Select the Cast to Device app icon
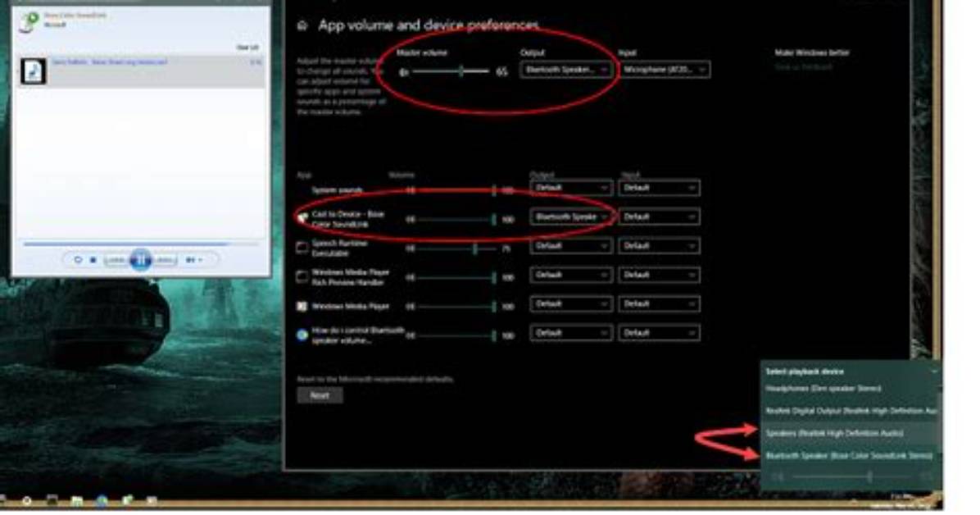980x515 pixels. tap(302, 218)
